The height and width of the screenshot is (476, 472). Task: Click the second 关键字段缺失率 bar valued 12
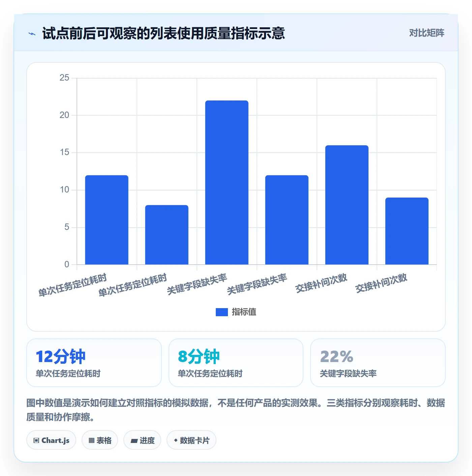click(x=287, y=220)
